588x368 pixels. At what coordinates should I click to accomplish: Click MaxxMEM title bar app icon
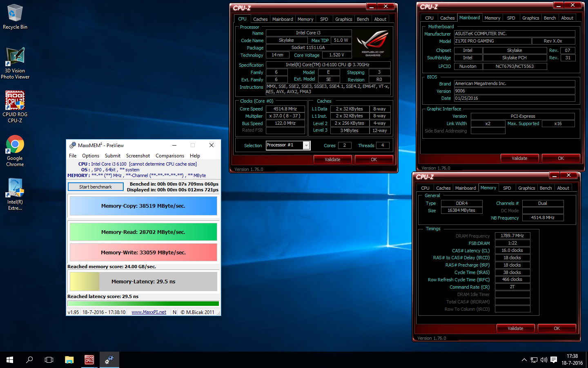click(x=73, y=145)
